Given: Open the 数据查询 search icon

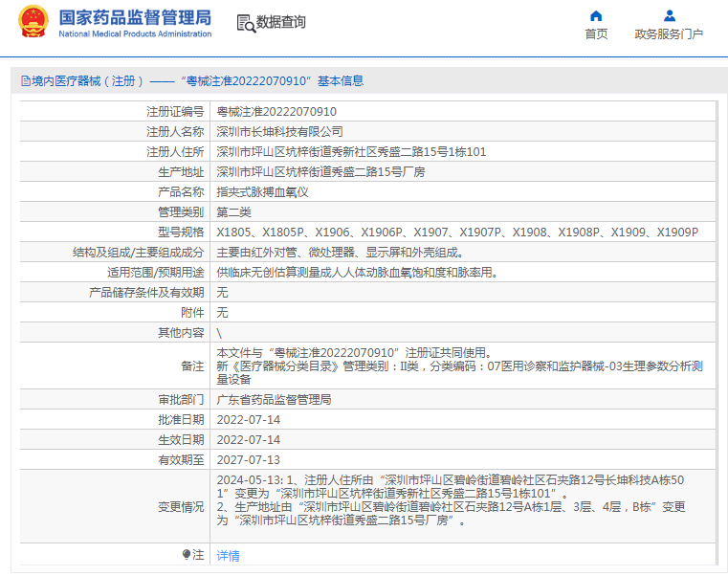Looking at the screenshot, I should [x=246, y=23].
